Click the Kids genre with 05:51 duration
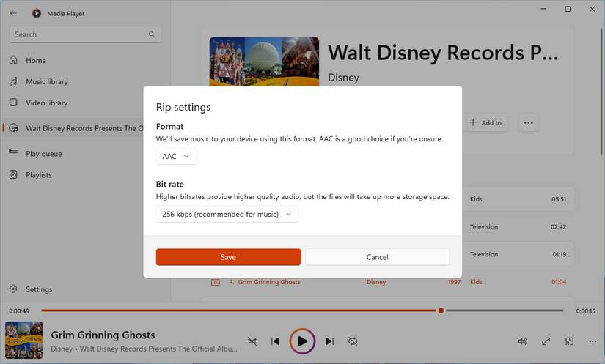 tap(476, 199)
